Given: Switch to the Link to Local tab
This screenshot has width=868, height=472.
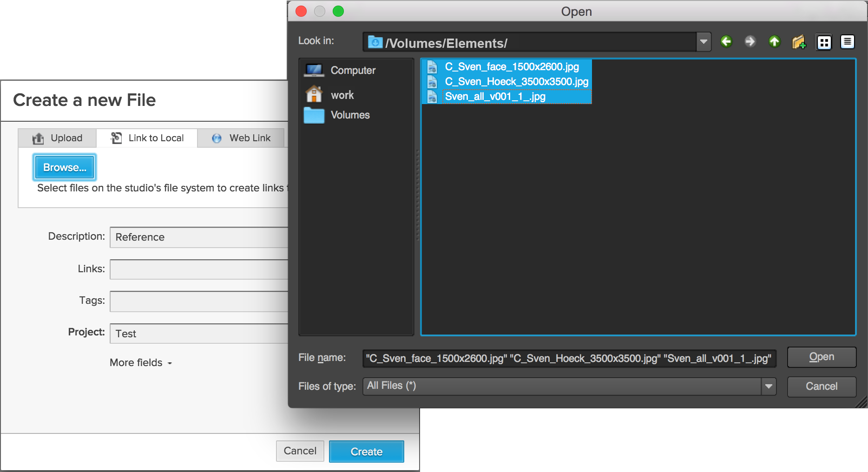Looking at the screenshot, I should [147, 138].
